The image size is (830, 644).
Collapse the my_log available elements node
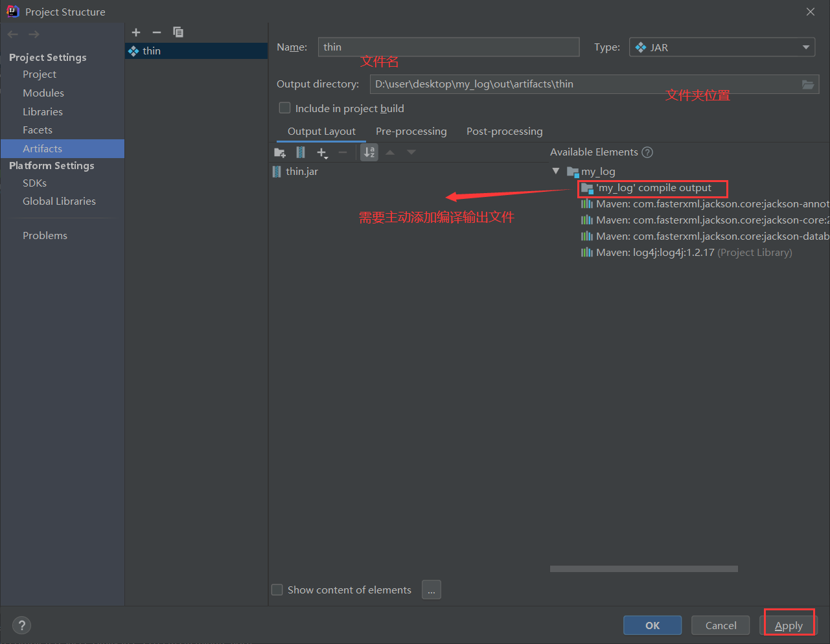[556, 171]
